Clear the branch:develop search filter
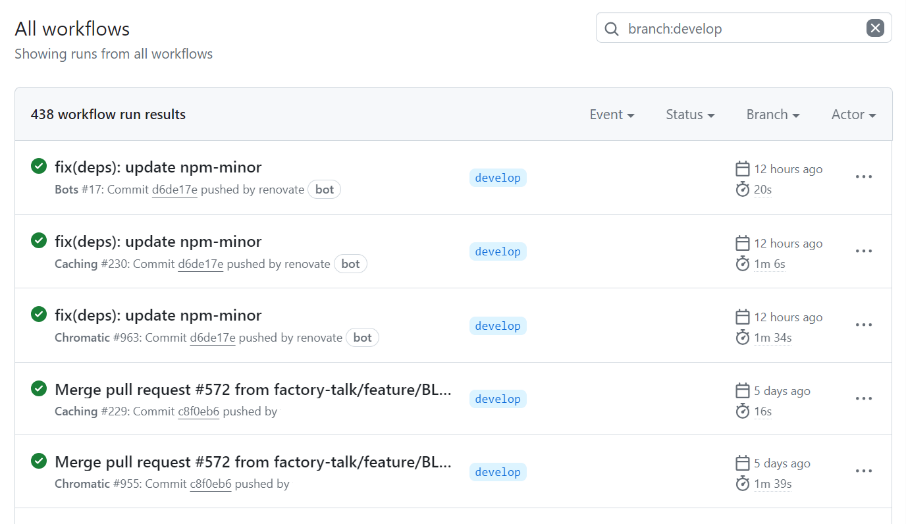The width and height of the screenshot is (906, 524). (x=875, y=28)
